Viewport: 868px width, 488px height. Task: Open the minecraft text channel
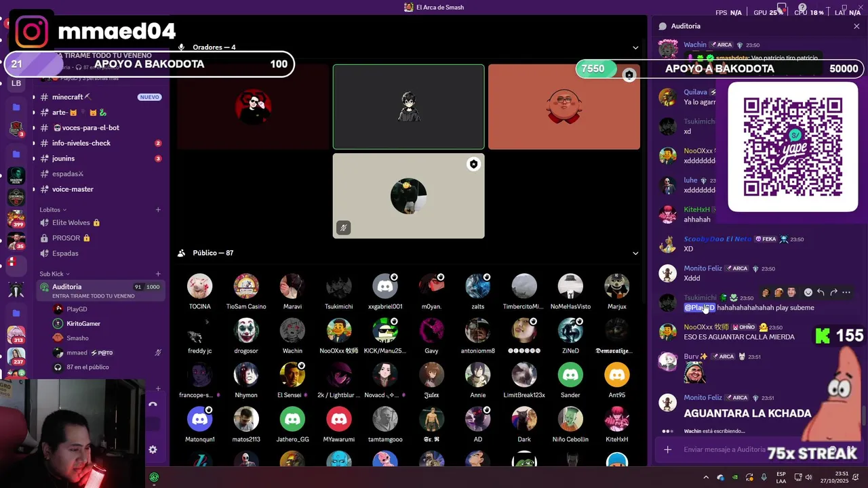(101, 97)
